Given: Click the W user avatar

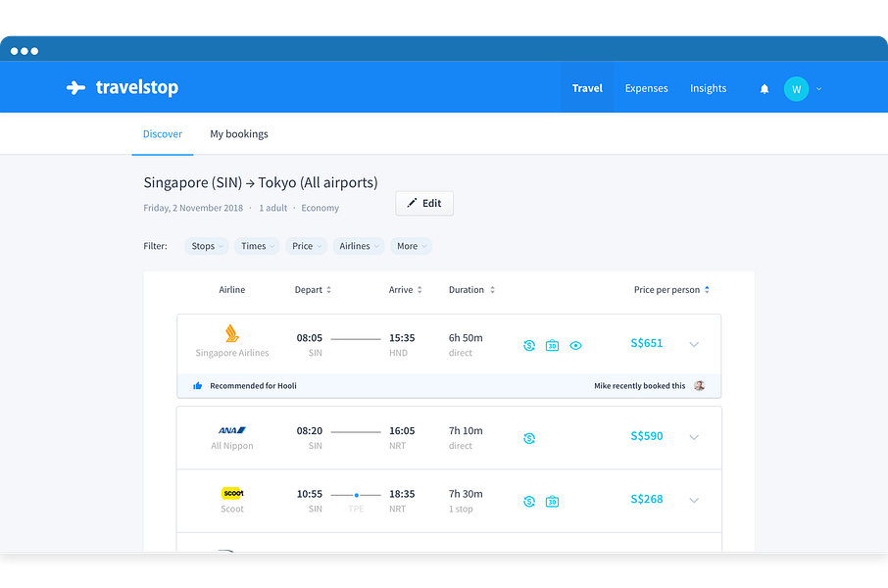Looking at the screenshot, I should 796,89.
